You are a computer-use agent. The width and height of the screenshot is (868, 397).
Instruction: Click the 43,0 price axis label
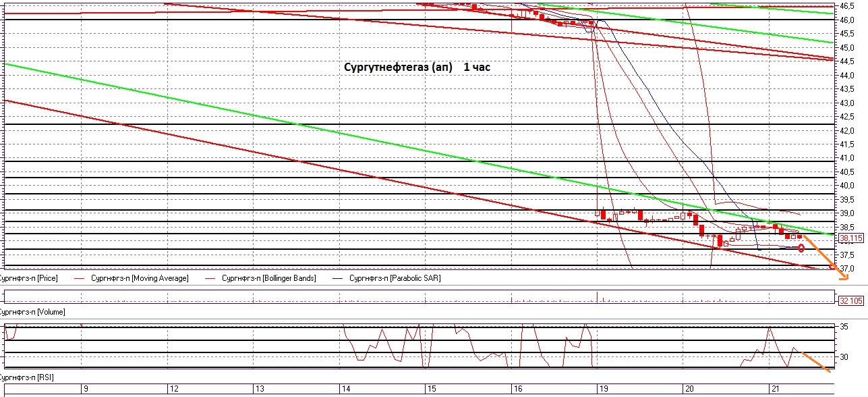point(847,103)
